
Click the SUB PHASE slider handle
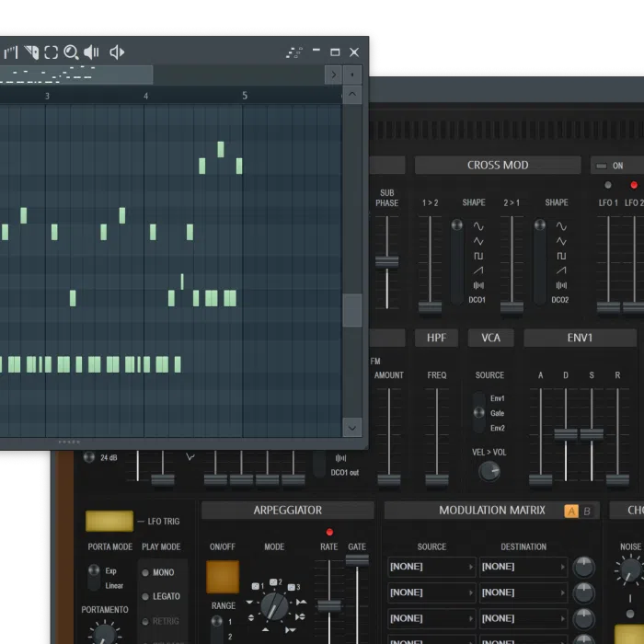[387, 261]
